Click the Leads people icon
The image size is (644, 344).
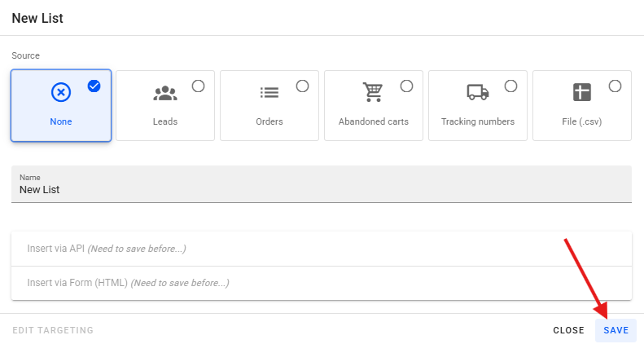point(165,93)
